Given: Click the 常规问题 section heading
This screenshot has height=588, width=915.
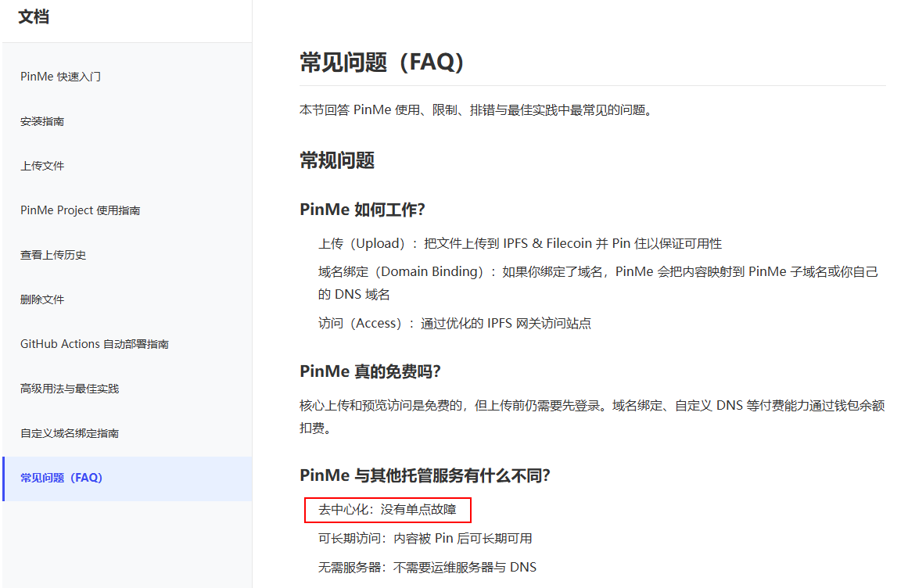Looking at the screenshot, I should tap(337, 160).
